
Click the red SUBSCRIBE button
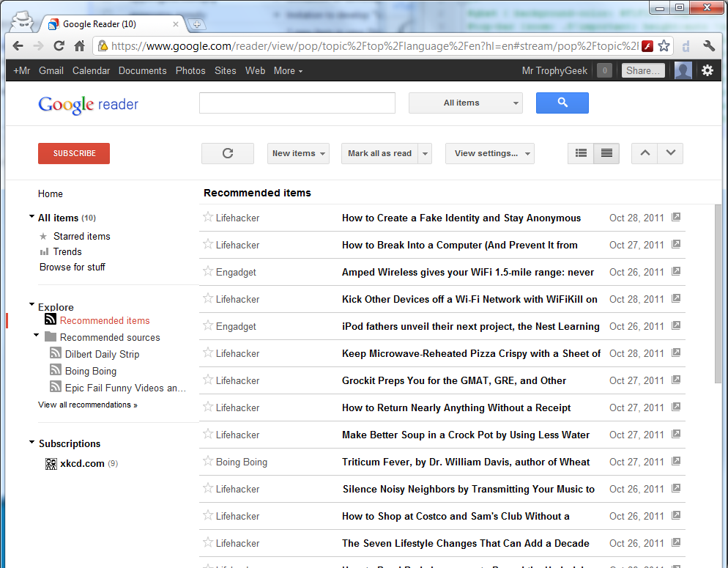(x=74, y=153)
